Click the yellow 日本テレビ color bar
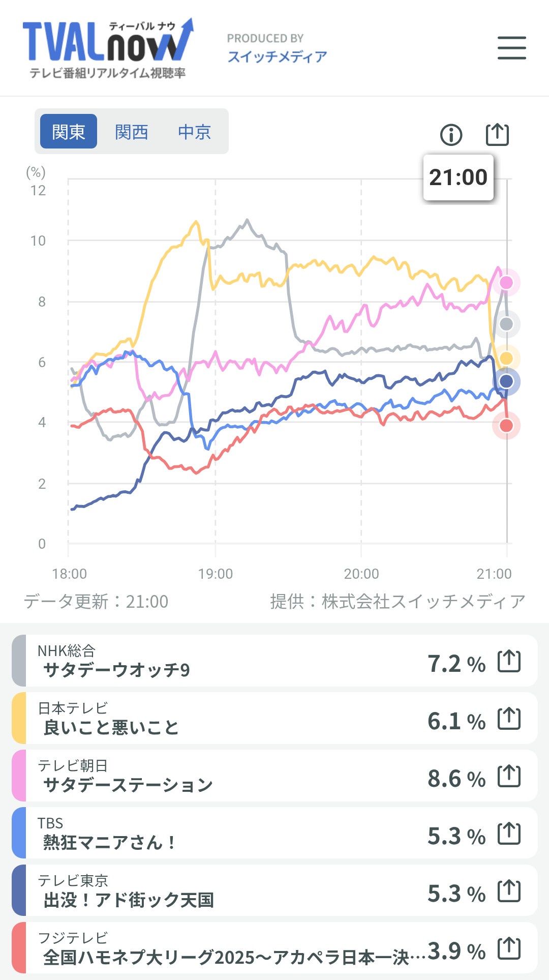This screenshot has height=980, width=549. point(19,718)
